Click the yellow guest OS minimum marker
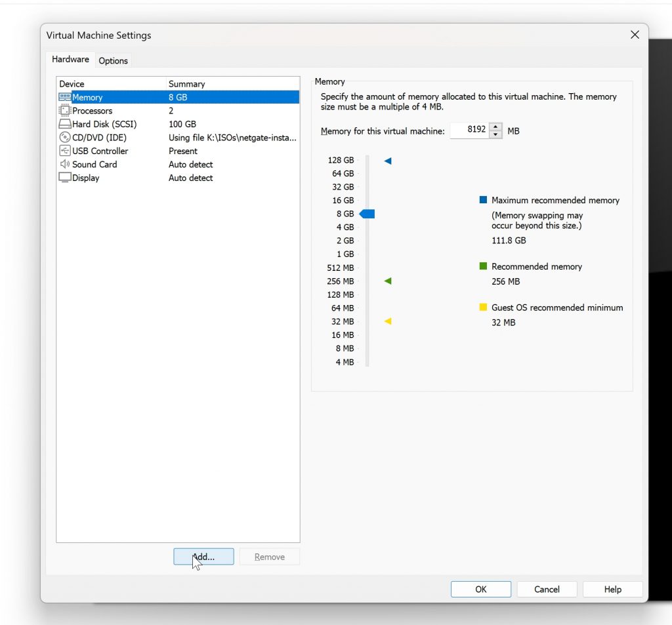 coord(388,321)
